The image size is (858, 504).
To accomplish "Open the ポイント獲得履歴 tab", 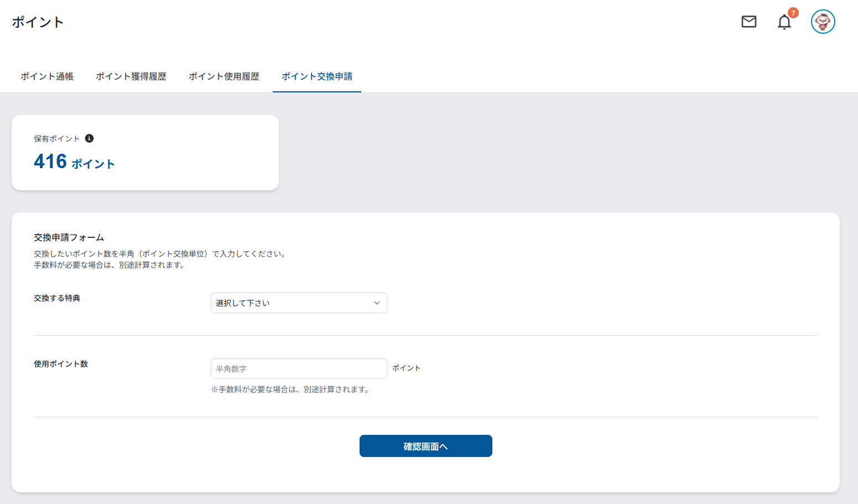I will coord(131,76).
